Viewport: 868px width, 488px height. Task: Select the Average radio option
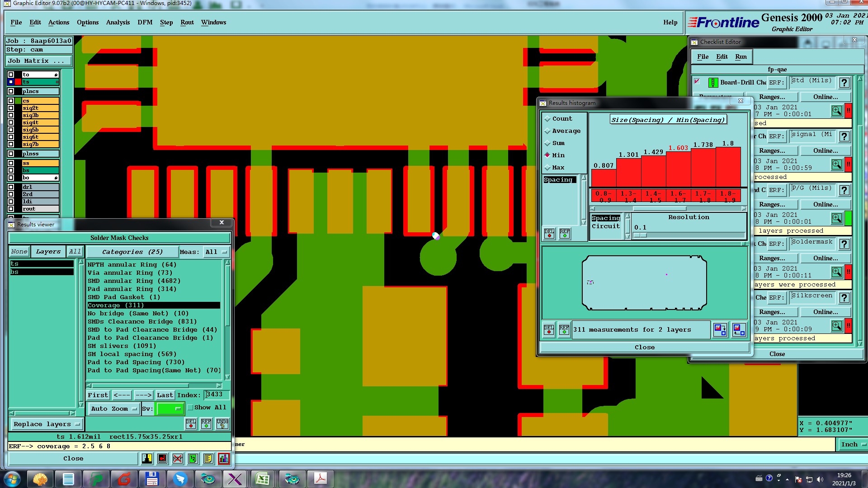tap(547, 131)
